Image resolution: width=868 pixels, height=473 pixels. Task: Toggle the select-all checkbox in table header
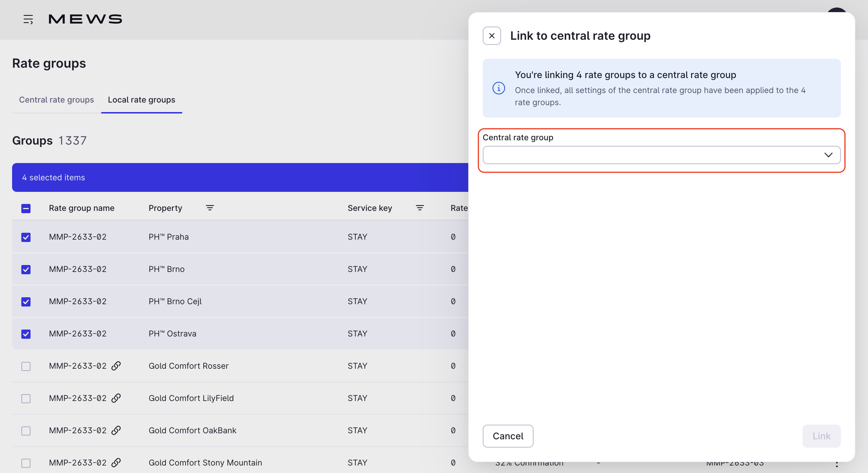point(26,208)
